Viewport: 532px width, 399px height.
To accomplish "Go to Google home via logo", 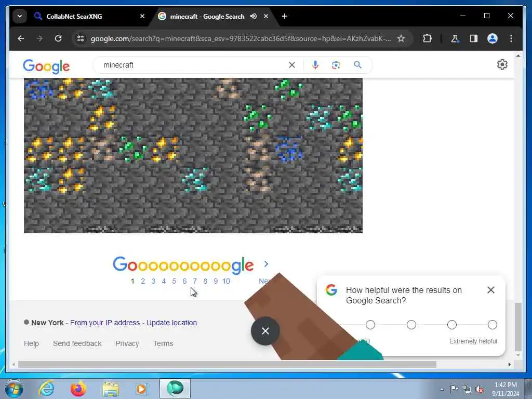I will 46,66.
